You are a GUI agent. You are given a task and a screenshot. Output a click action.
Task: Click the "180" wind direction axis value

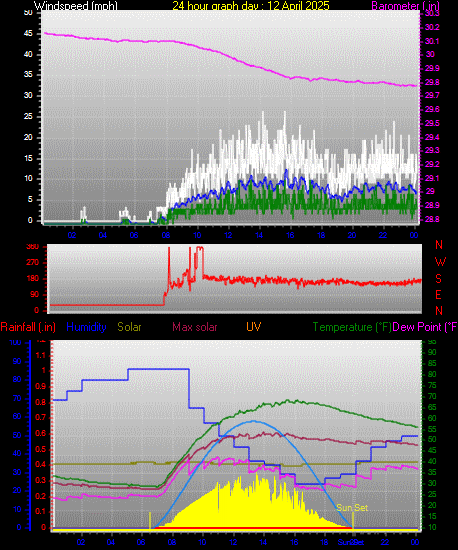coord(33,279)
